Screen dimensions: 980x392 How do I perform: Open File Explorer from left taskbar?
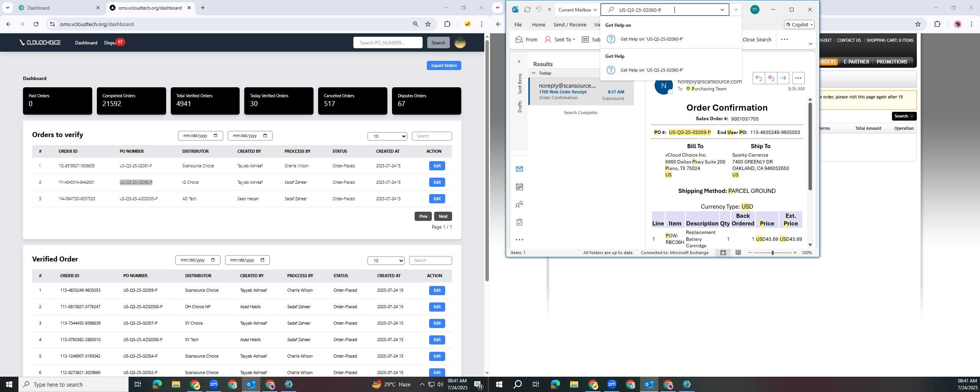(x=176, y=384)
